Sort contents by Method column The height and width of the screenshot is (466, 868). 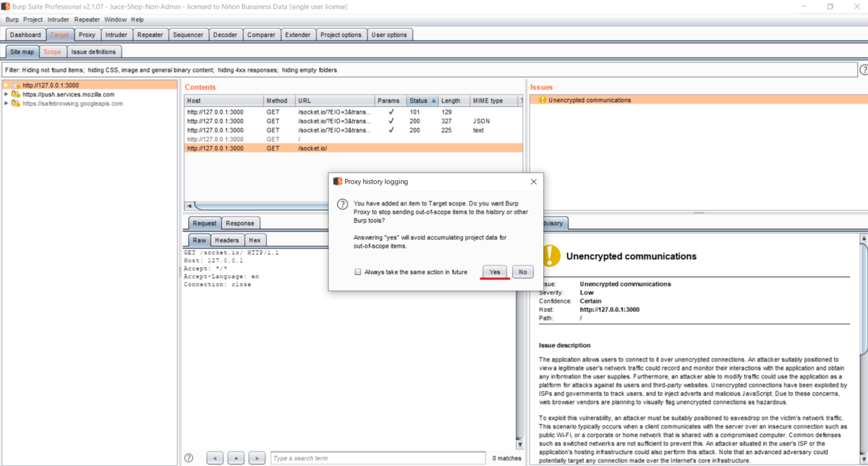278,101
